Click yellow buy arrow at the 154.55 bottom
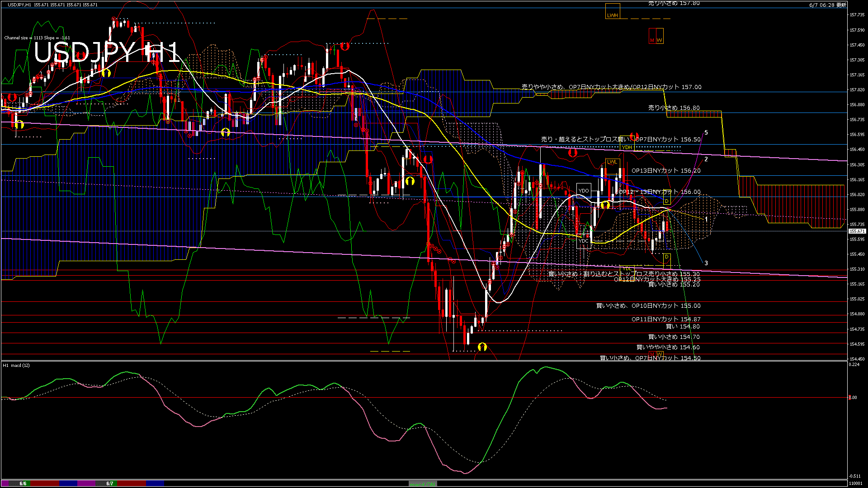 482,347
